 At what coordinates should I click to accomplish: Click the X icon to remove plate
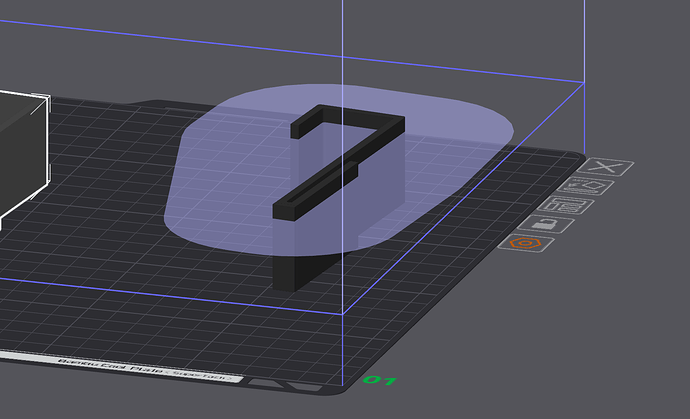pos(605,167)
